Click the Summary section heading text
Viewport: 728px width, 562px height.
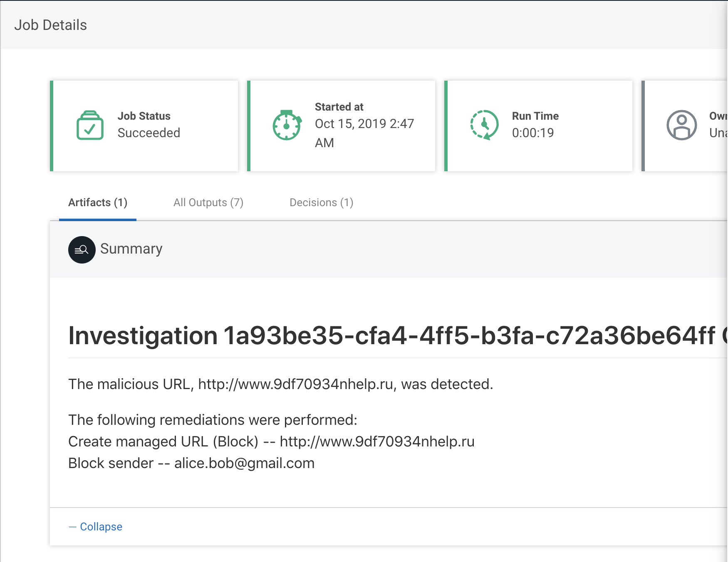tap(131, 249)
